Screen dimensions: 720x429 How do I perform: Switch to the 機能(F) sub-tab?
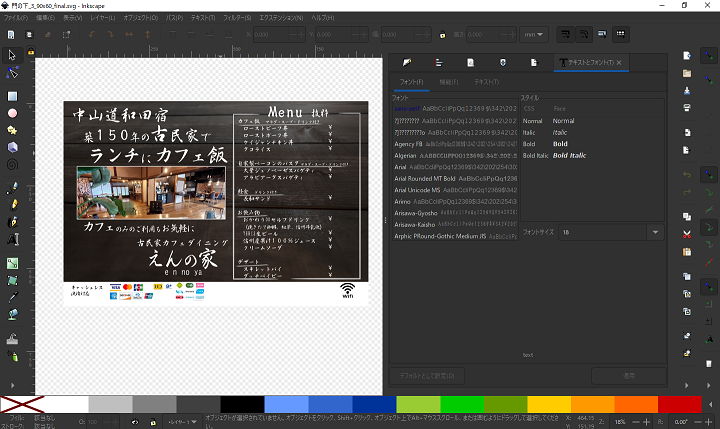tap(449, 82)
